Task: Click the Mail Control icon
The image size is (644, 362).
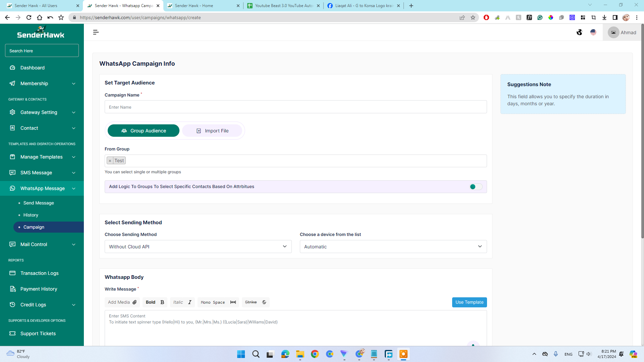Action: [x=12, y=244]
